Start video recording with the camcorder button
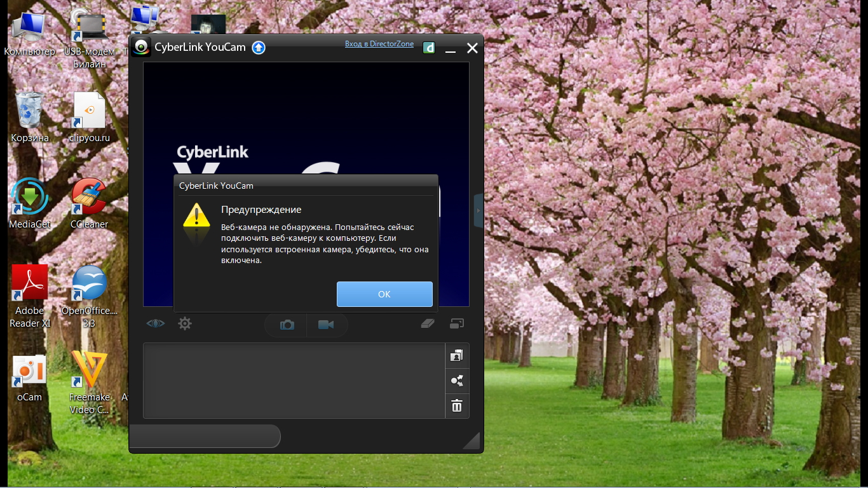This screenshot has height=488, width=868. pyautogui.click(x=327, y=325)
